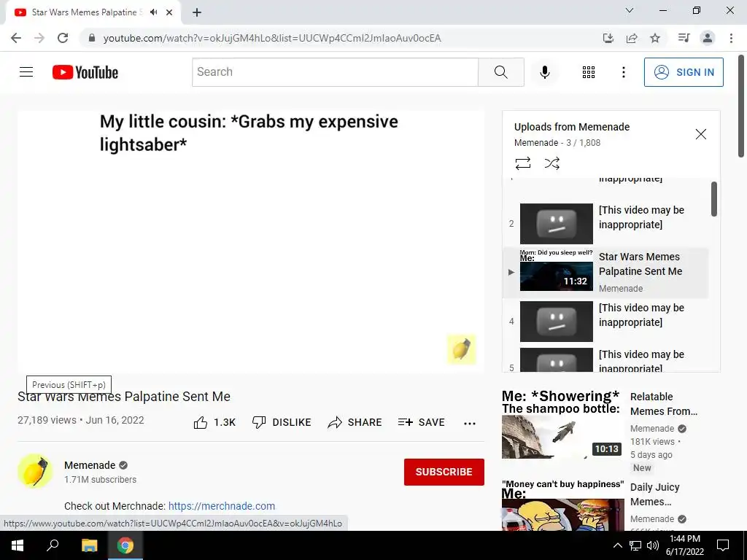Share this page icon in address bar

[x=632, y=38]
